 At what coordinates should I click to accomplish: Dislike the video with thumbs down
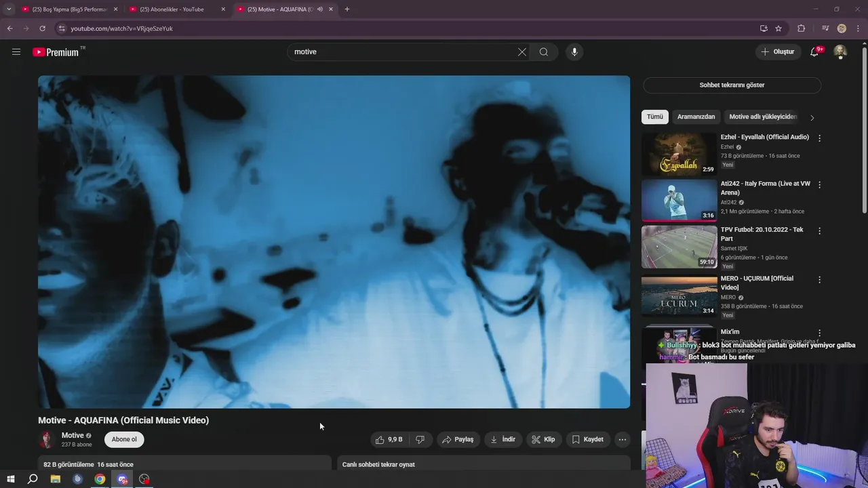[x=420, y=439]
